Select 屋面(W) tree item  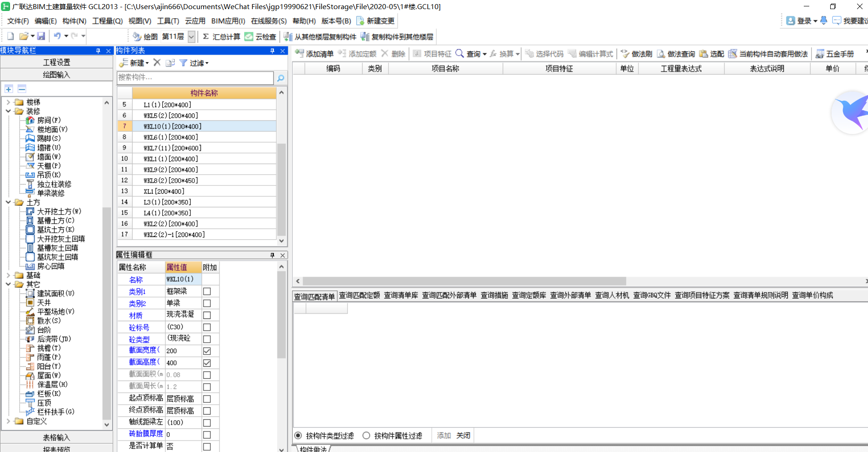pos(49,375)
